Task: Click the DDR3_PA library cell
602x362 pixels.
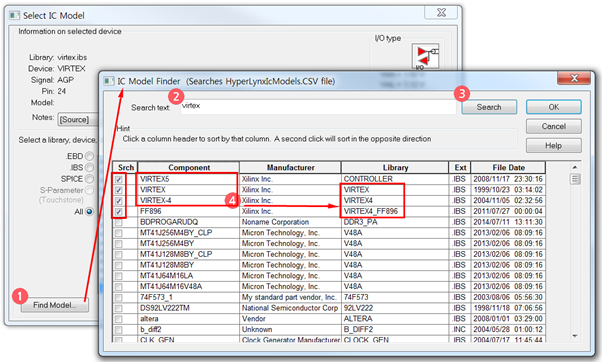Action: tap(395, 222)
